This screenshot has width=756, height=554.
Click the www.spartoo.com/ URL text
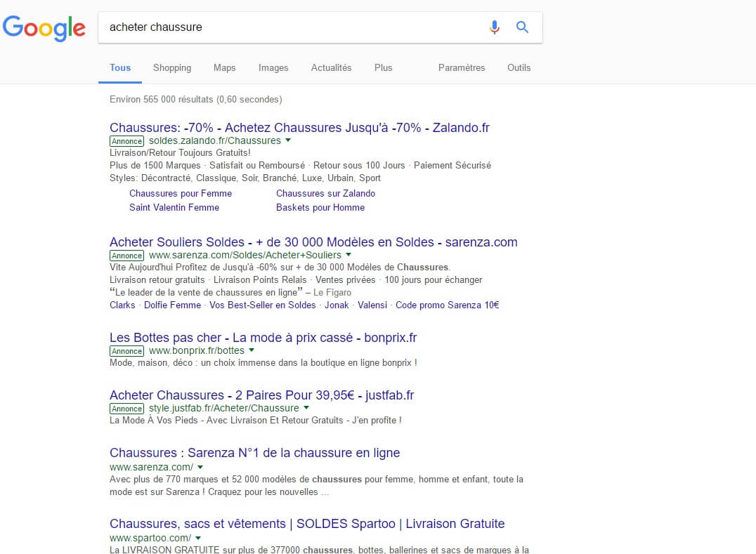(150, 538)
